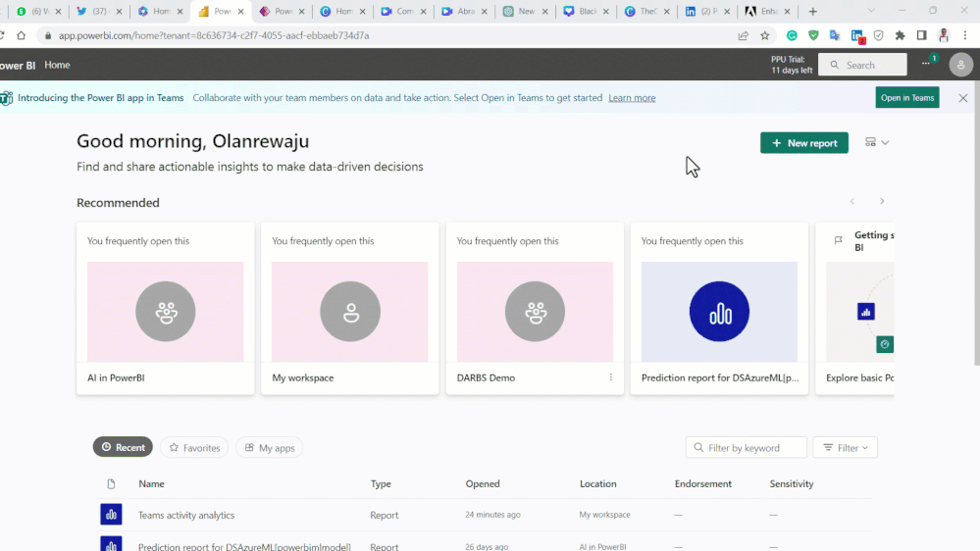Dismiss the Teams introduction banner
980x551 pixels.
962,98
